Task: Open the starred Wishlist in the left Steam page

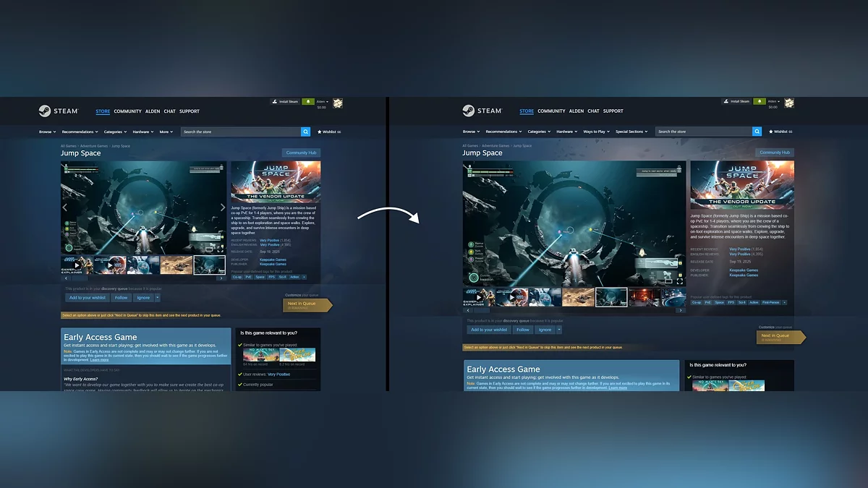Action: (x=329, y=132)
